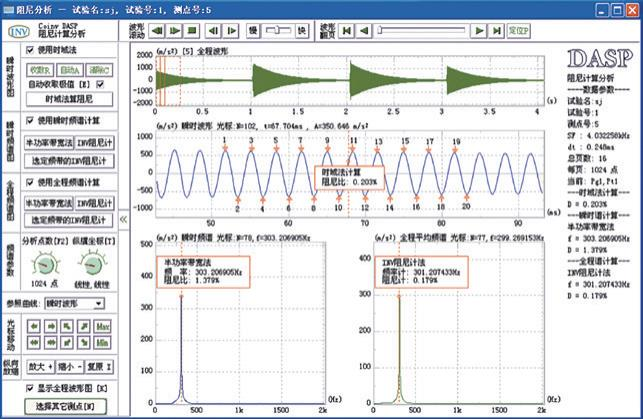
Task: Collapse the left panel with the double chevron
Action: [124, 217]
